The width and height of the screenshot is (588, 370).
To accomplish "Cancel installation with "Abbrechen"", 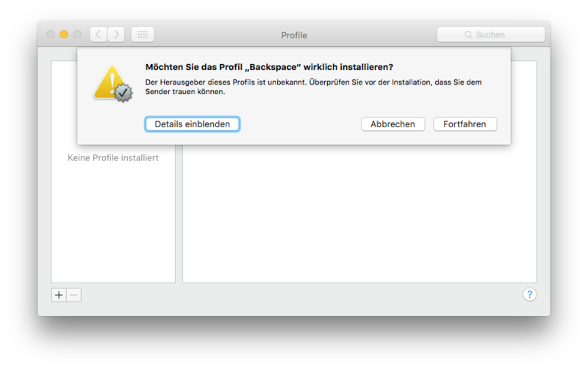I will click(392, 124).
